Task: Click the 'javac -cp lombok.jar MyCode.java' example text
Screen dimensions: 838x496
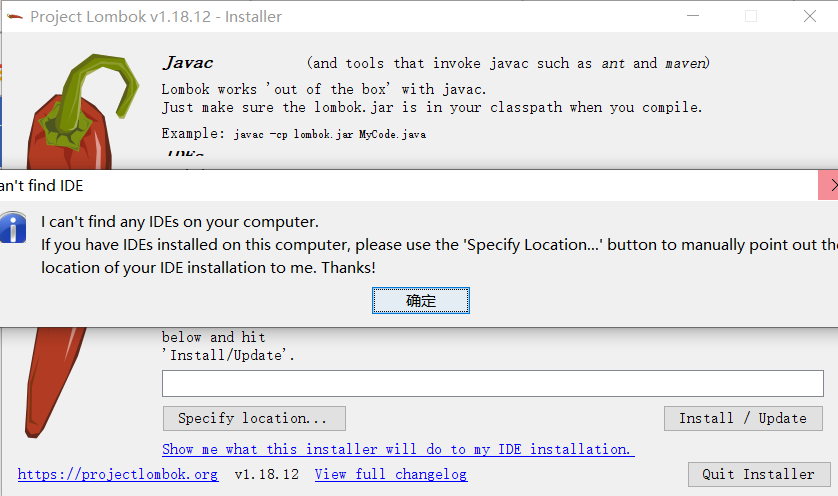Action: 330,134
